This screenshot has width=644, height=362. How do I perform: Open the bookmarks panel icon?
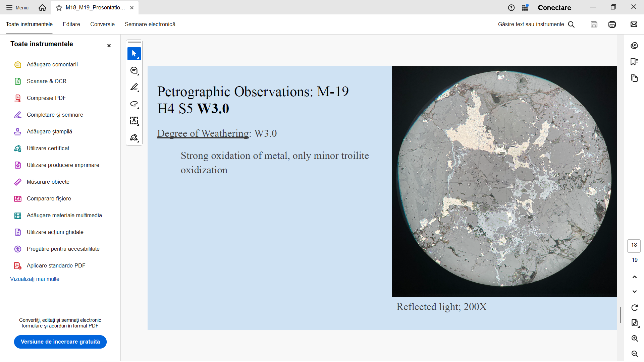tap(634, 62)
